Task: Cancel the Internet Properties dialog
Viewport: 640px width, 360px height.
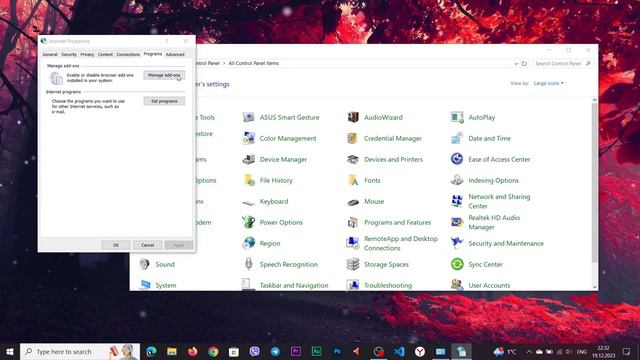Action: [x=147, y=245]
